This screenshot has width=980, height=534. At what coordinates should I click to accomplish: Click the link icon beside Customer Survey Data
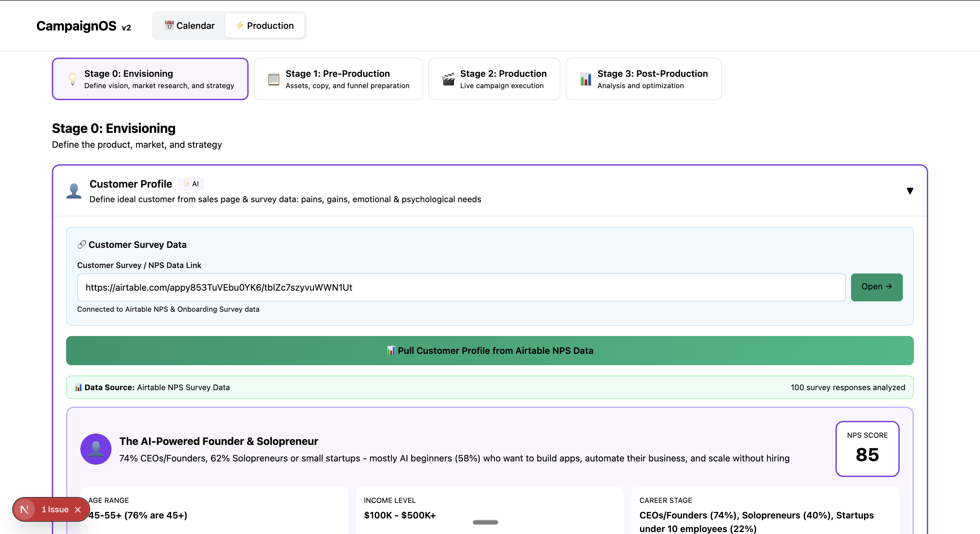click(x=81, y=245)
